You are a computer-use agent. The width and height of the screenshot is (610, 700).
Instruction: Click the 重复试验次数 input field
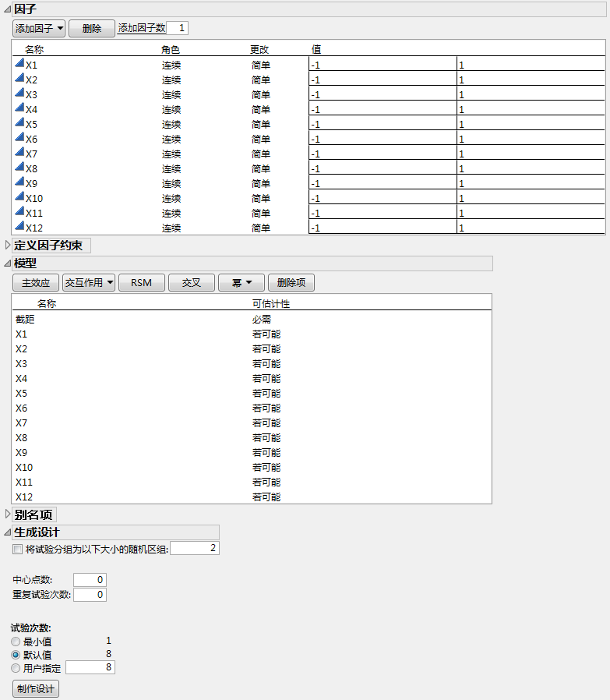point(90,595)
